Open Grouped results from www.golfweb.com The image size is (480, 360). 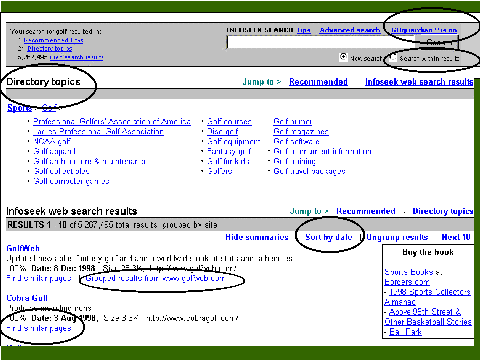[x=155, y=278]
